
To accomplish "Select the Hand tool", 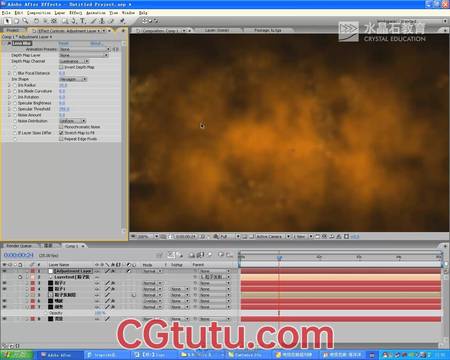I will tap(16, 21).
